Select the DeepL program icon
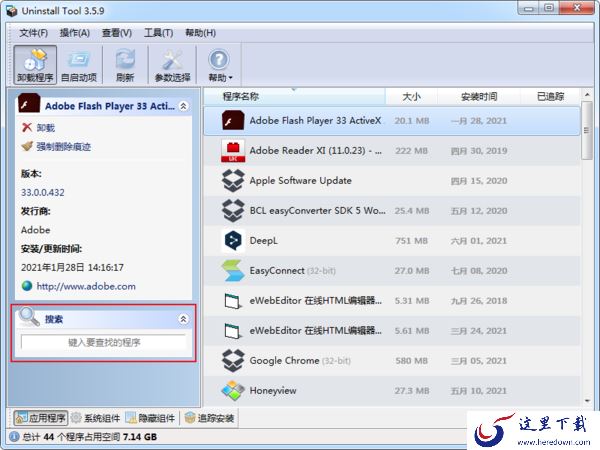The width and height of the screenshot is (600, 450). pos(233,241)
